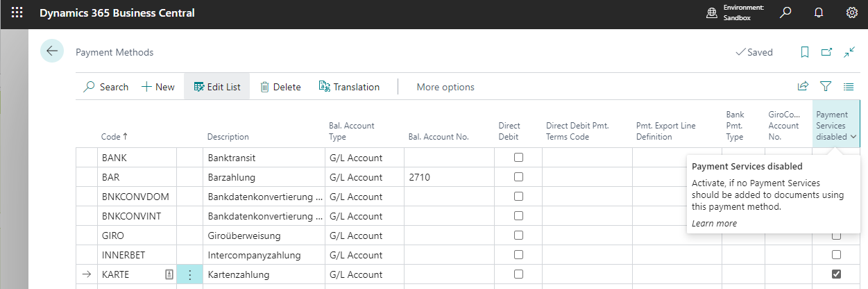Expand Payment Services disabled column dropdown
This screenshot has height=289, width=868.
coord(853,138)
